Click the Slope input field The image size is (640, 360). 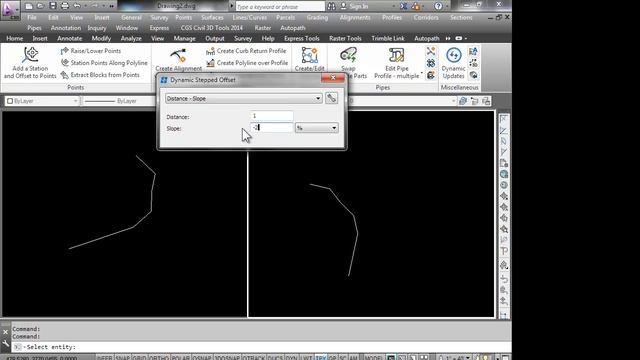coord(272,128)
